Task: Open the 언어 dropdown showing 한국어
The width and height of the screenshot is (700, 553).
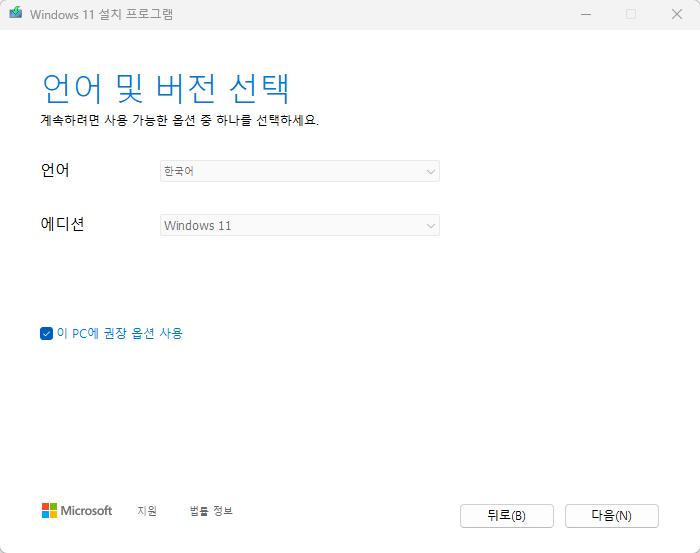Action: tap(300, 171)
